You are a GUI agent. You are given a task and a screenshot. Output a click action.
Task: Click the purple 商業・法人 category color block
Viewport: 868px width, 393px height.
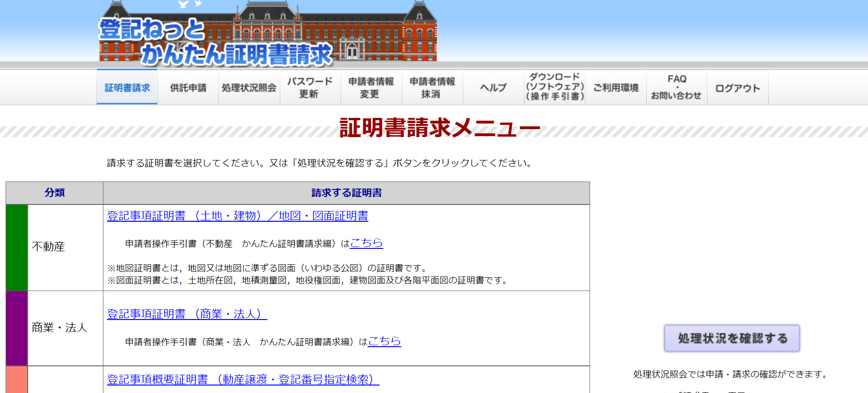(17, 328)
